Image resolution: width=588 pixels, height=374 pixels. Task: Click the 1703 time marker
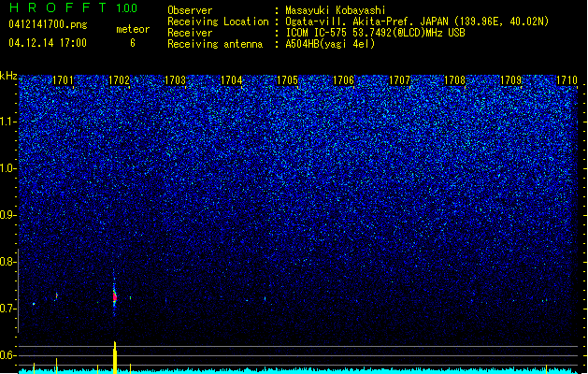[175, 80]
